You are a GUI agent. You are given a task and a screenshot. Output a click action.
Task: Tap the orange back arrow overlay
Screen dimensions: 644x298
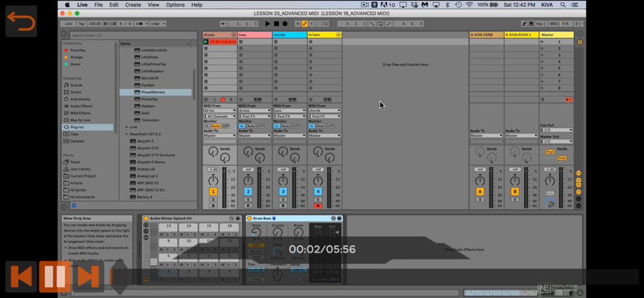21,21
